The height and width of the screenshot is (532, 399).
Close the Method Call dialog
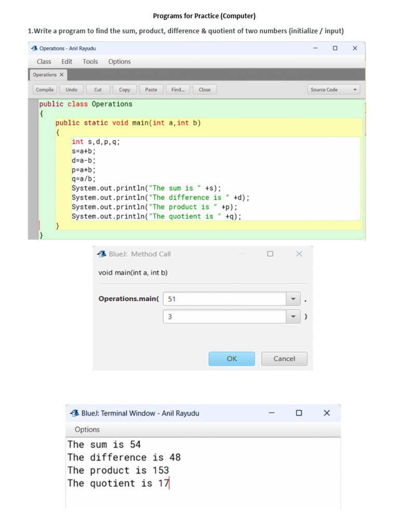point(299,254)
